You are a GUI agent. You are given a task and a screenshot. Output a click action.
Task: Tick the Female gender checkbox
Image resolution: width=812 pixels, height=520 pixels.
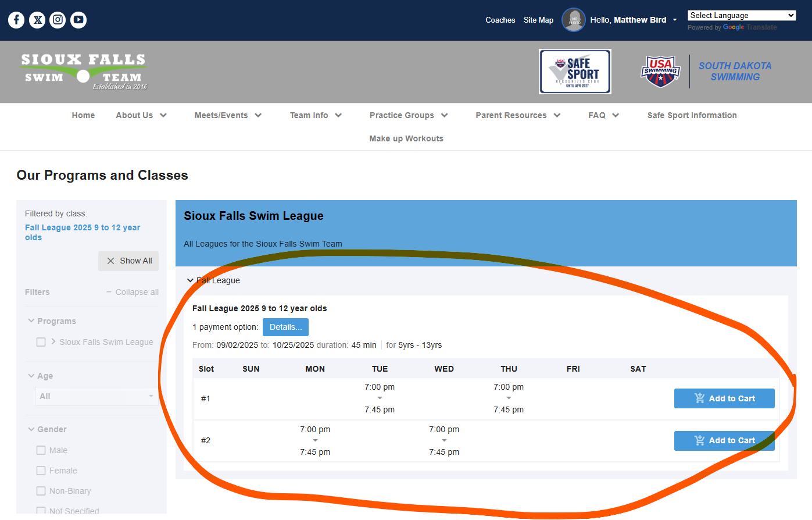coord(41,471)
